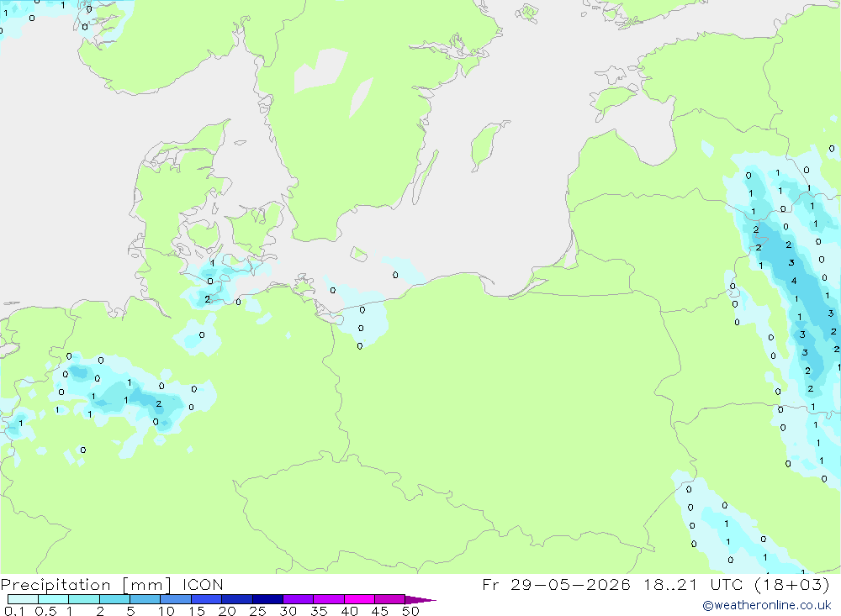841x616 pixels.
Task: Click the 'ICON' model name label
Action: click(203, 584)
